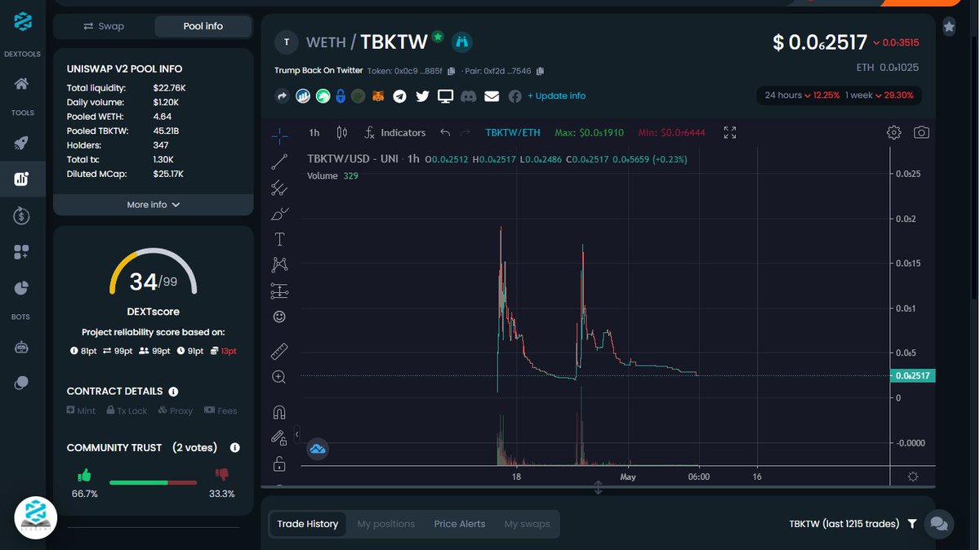Open the Facebook icon link
The width and height of the screenshot is (980, 550).
pos(514,96)
